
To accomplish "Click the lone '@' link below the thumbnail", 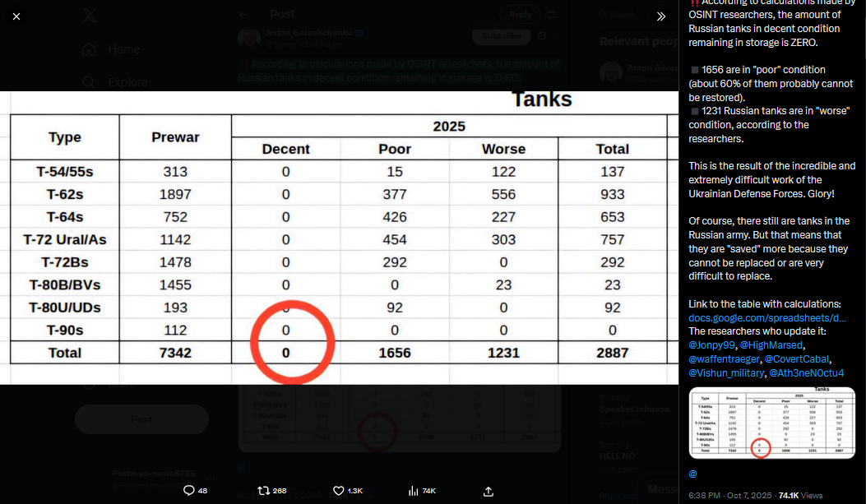I will (692, 474).
